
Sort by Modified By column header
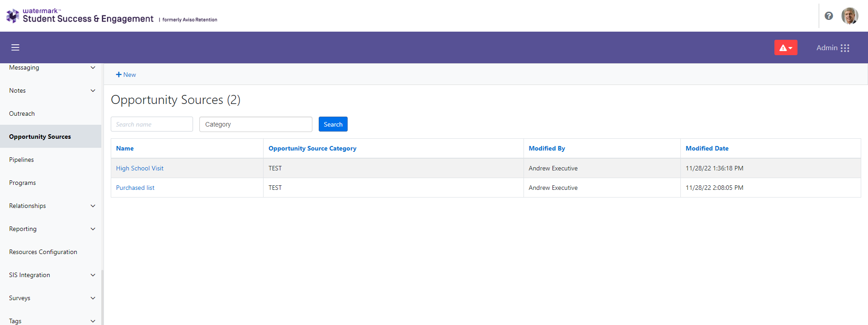pyautogui.click(x=547, y=148)
